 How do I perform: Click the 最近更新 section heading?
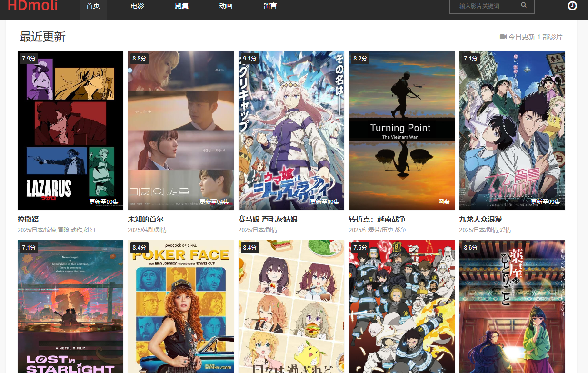pos(42,37)
